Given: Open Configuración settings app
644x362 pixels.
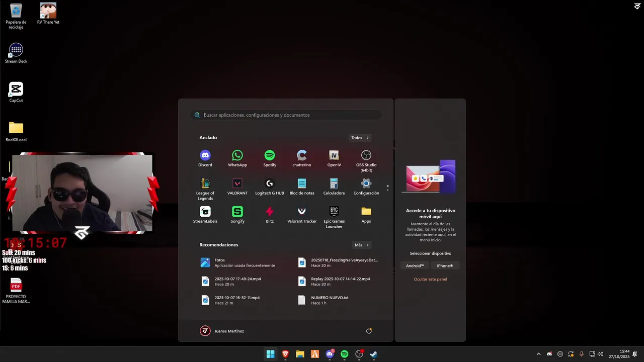Looking at the screenshot, I should coord(366,187).
